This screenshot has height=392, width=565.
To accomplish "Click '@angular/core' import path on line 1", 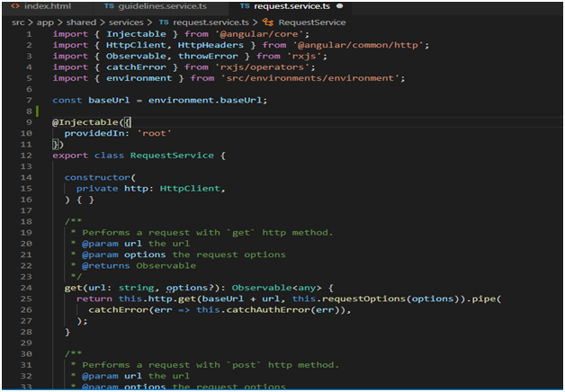I will tap(259, 34).
